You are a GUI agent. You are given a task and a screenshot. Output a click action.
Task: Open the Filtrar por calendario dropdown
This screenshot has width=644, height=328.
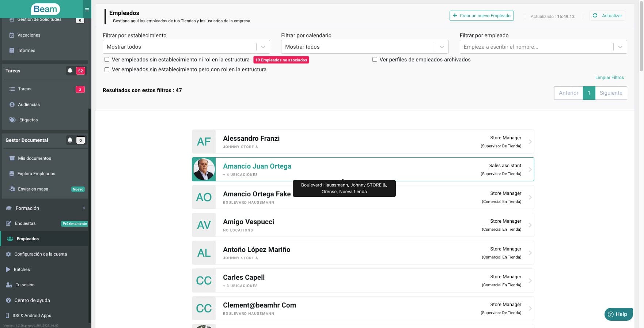(365, 47)
